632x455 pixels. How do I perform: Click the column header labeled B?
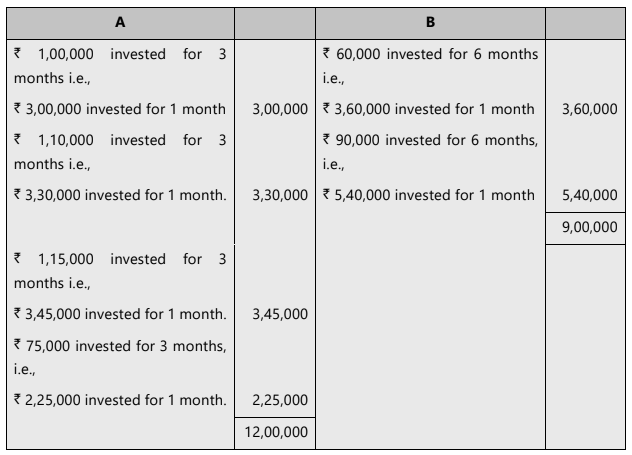coord(430,21)
